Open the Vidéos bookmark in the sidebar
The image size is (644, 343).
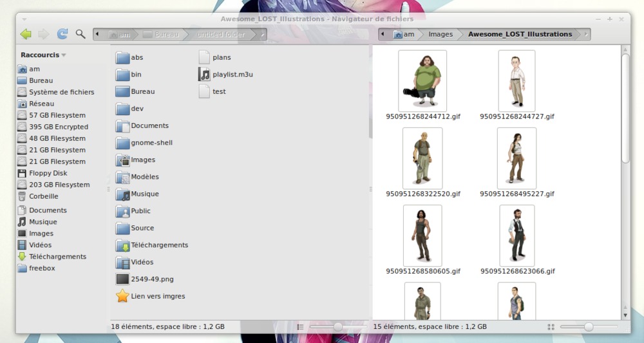35,245
